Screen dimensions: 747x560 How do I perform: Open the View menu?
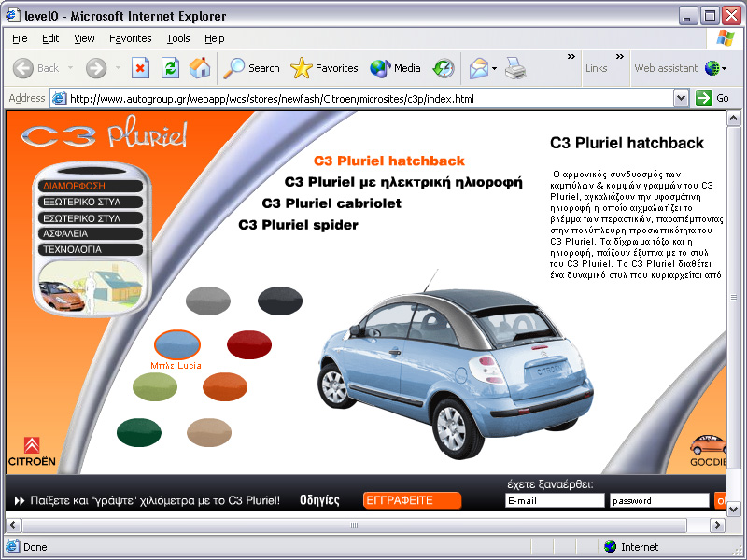coord(84,38)
